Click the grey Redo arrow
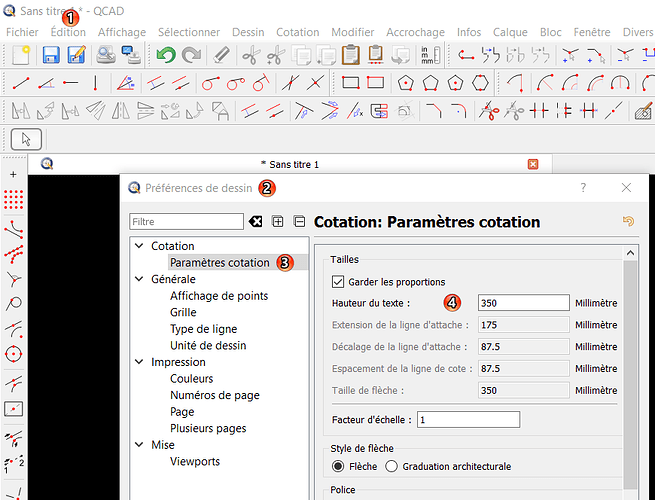 pyautogui.click(x=191, y=55)
